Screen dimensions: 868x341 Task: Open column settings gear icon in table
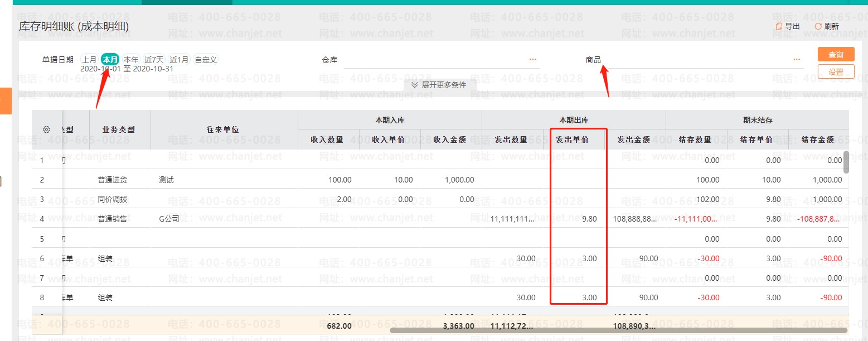[x=47, y=129]
